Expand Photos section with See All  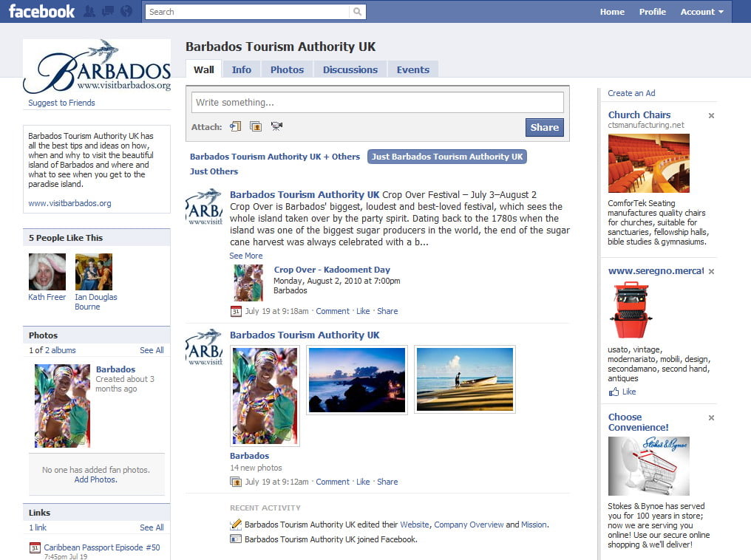[152, 350]
